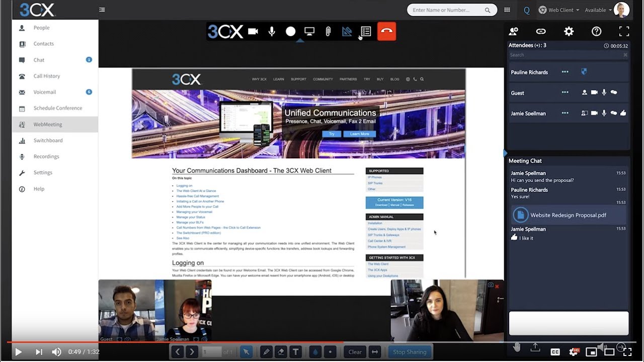Click the Clear annotations button
The width and height of the screenshot is (644, 362).
[x=355, y=352]
